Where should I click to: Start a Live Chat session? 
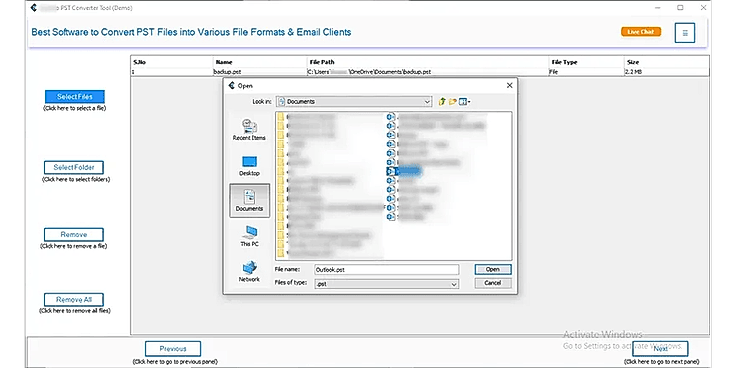(641, 32)
